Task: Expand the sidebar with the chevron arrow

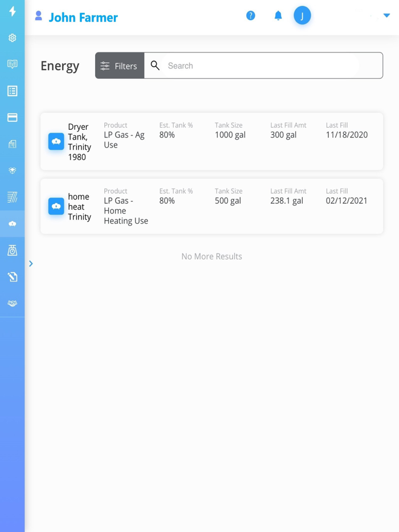Action: 31,264
